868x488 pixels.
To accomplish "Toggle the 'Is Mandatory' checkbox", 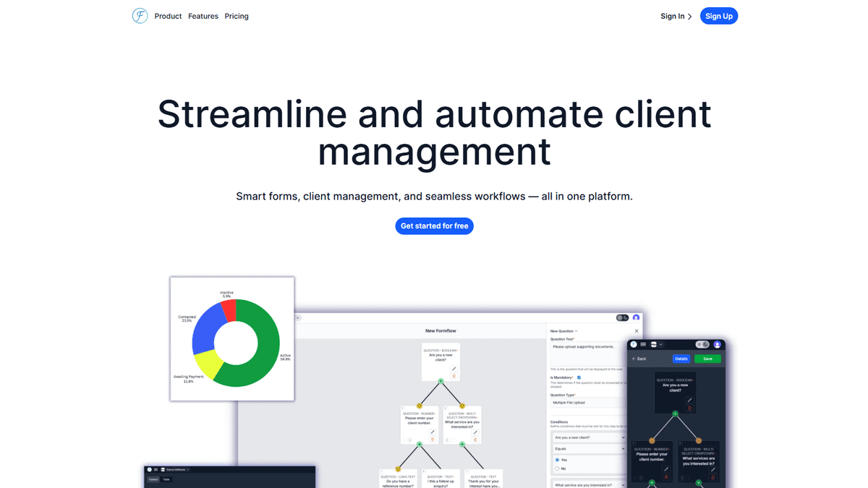I will [x=579, y=377].
